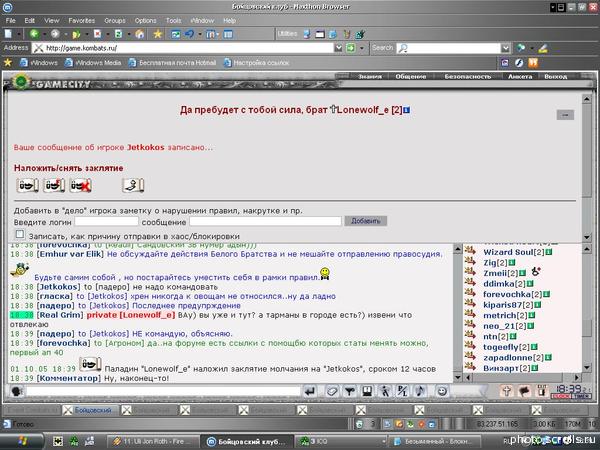Image resolution: width=600 pixels, height=450 pixels.
Task: Click the grey dash button in top panel
Action: (x=565, y=115)
